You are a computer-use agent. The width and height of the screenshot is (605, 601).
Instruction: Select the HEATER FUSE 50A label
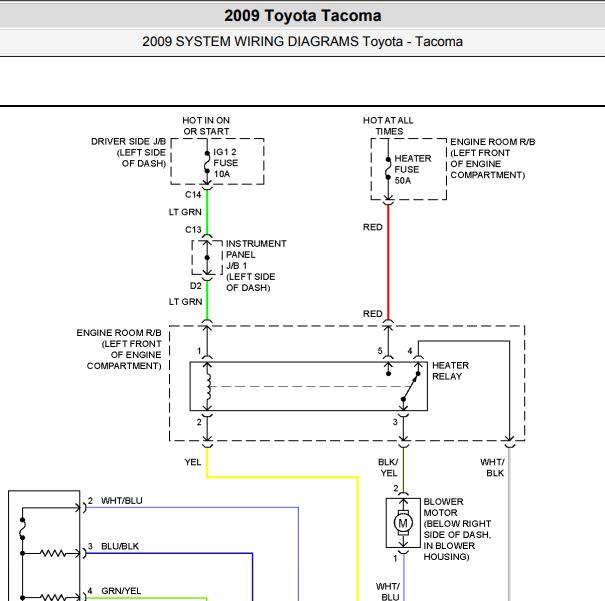click(412, 169)
